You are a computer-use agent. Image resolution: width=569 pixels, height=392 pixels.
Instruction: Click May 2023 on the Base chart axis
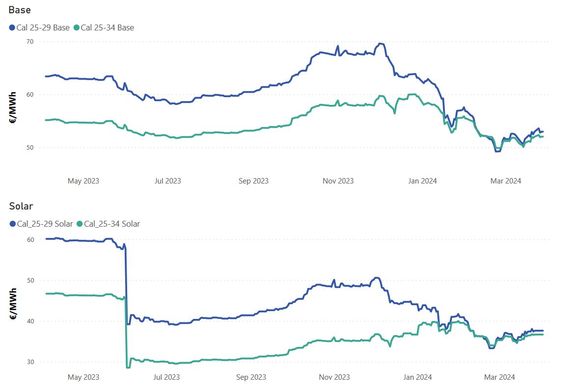click(83, 181)
